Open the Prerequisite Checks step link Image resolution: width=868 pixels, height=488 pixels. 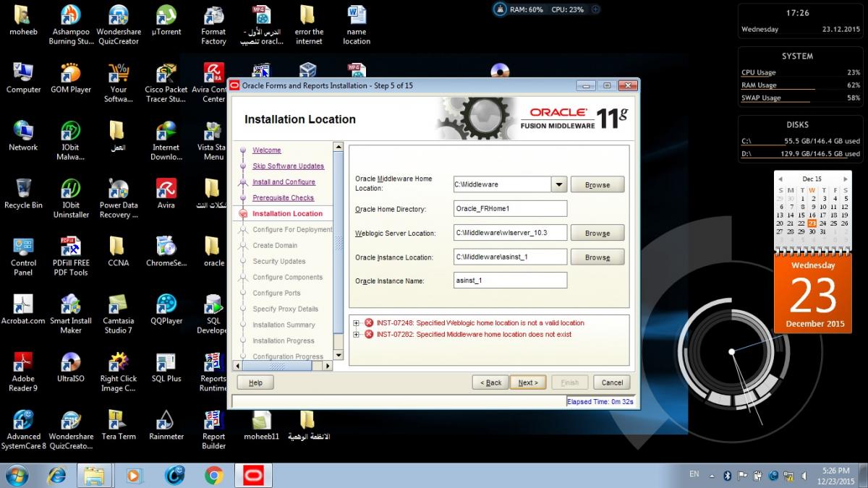(x=283, y=198)
